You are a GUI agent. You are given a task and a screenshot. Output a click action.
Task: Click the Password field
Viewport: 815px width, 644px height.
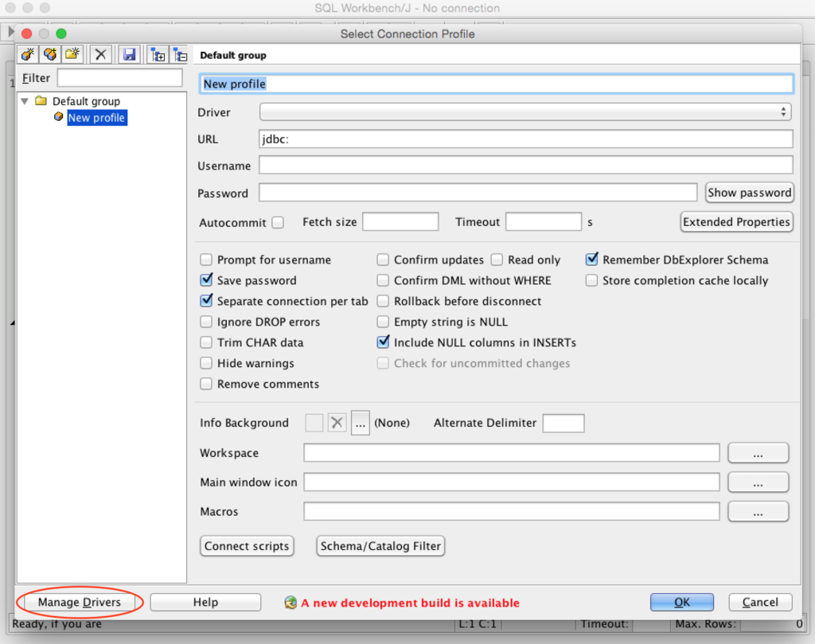pyautogui.click(x=478, y=193)
